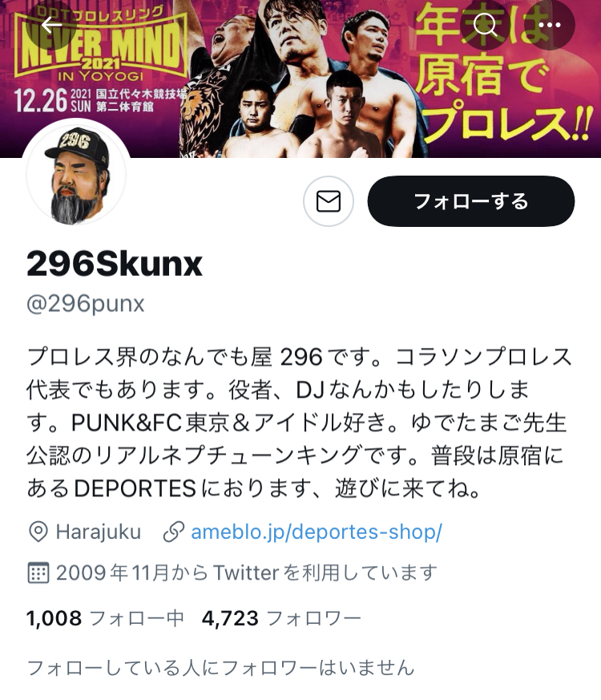Click the フォローしている人にフォロワーはいません notice

tap(221, 668)
